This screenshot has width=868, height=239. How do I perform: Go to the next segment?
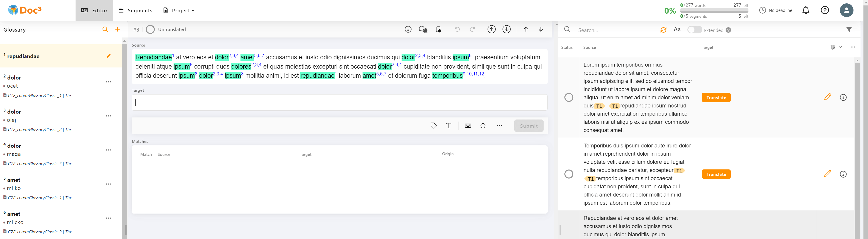(541, 29)
